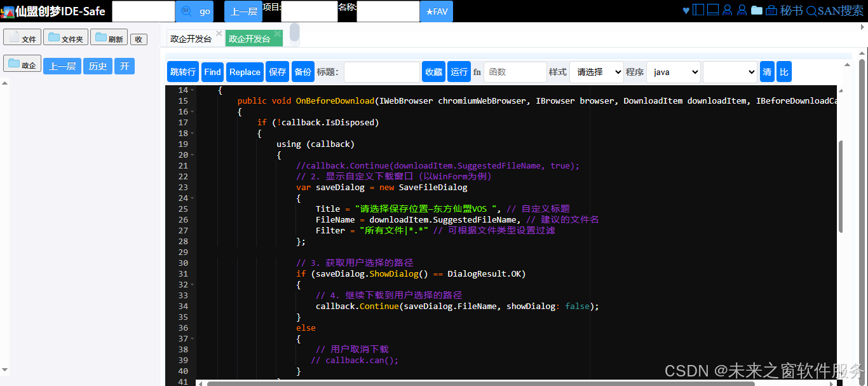Click the 历史 history button
The height and width of the screenshot is (386, 868).
point(98,66)
